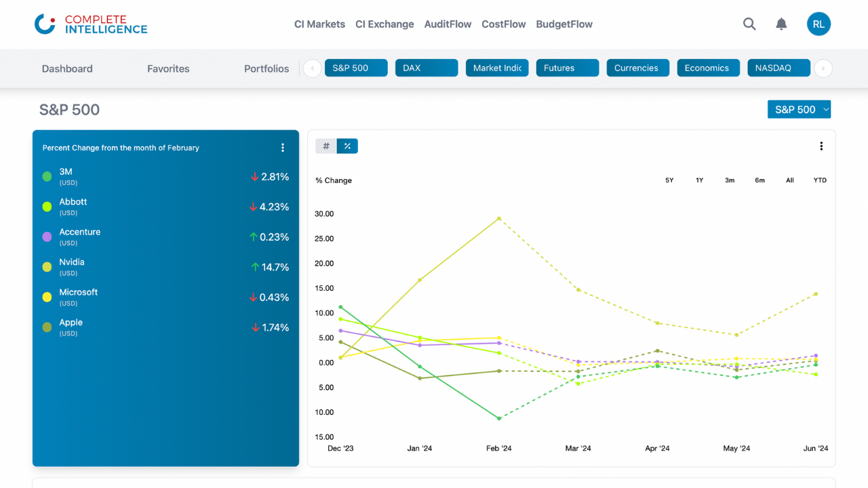
Task: Select the Accenture row label
Action: [x=80, y=232]
